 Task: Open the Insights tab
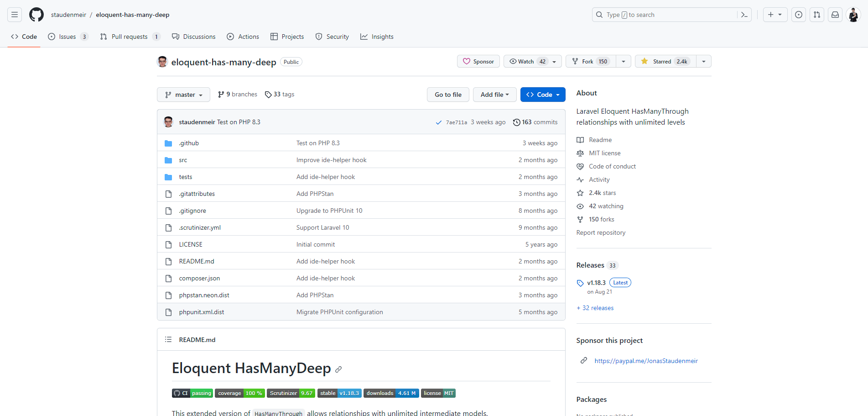pyautogui.click(x=377, y=37)
